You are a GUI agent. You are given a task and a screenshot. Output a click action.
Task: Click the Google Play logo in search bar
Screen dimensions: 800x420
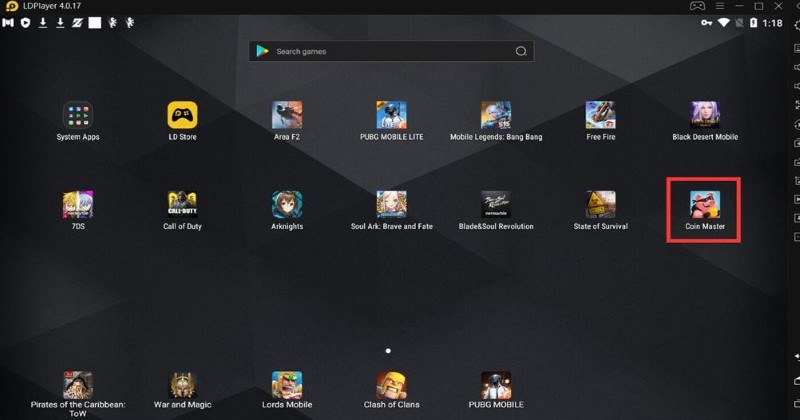(x=262, y=51)
